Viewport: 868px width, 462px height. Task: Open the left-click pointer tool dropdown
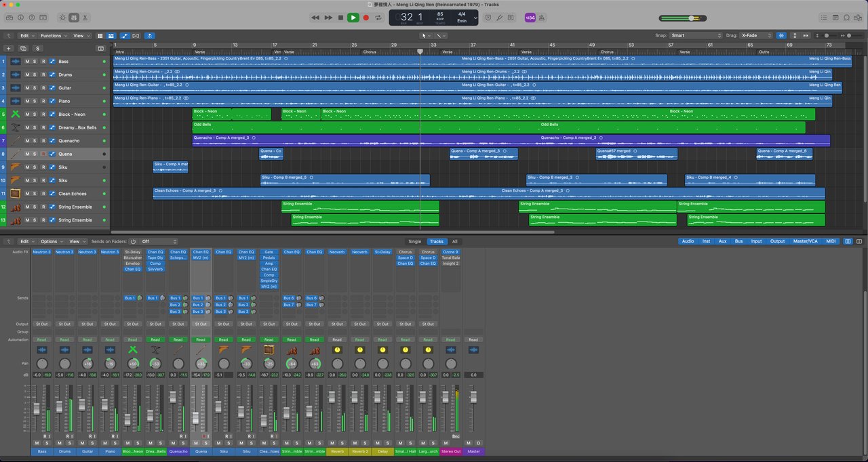click(425, 35)
